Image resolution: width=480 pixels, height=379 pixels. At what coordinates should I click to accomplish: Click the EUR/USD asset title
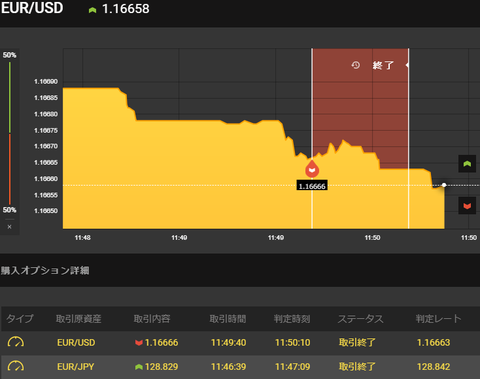coord(32,8)
